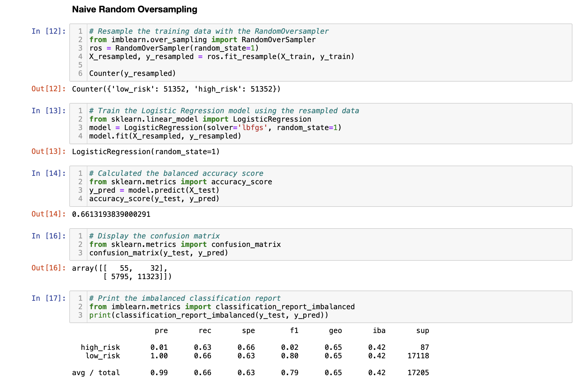Select the high_risk support value 87
Image resolution: width=583 pixels, height=392 pixels.
(x=425, y=347)
